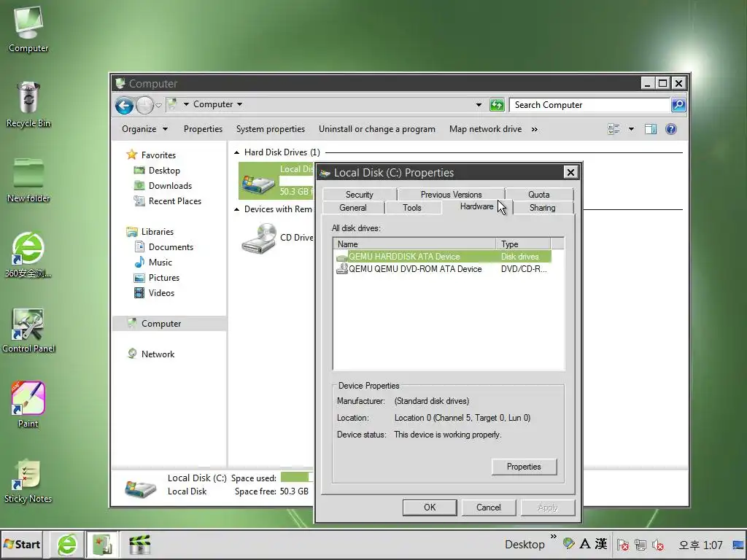Image resolution: width=747 pixels, height=560 pixels.
Task: Show more toolbar commands chevron
Action: click(535, 129)
